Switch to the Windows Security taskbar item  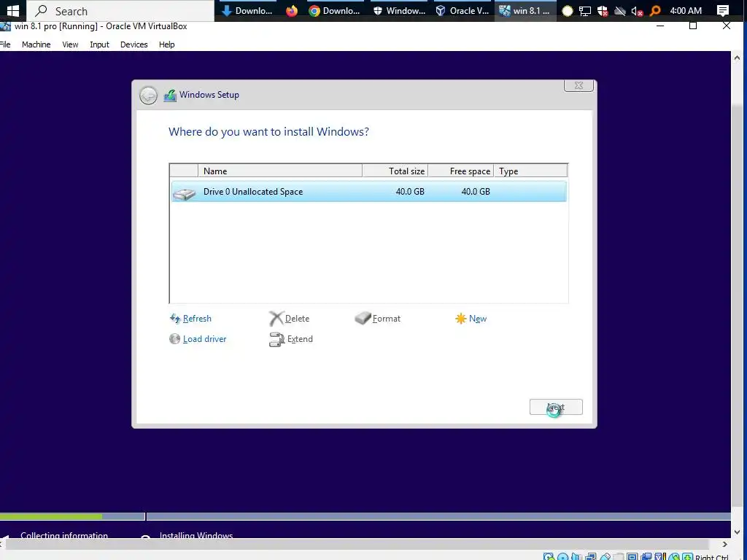[x=399, y=10]
